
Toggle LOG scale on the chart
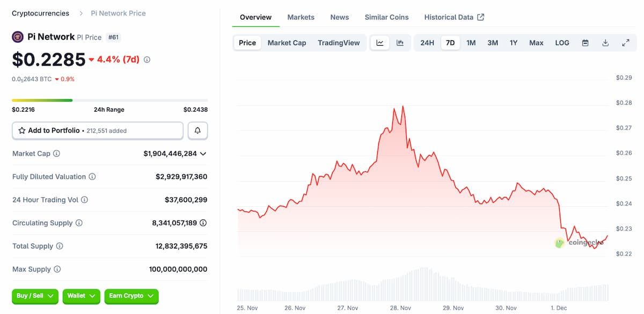[562, 42]
